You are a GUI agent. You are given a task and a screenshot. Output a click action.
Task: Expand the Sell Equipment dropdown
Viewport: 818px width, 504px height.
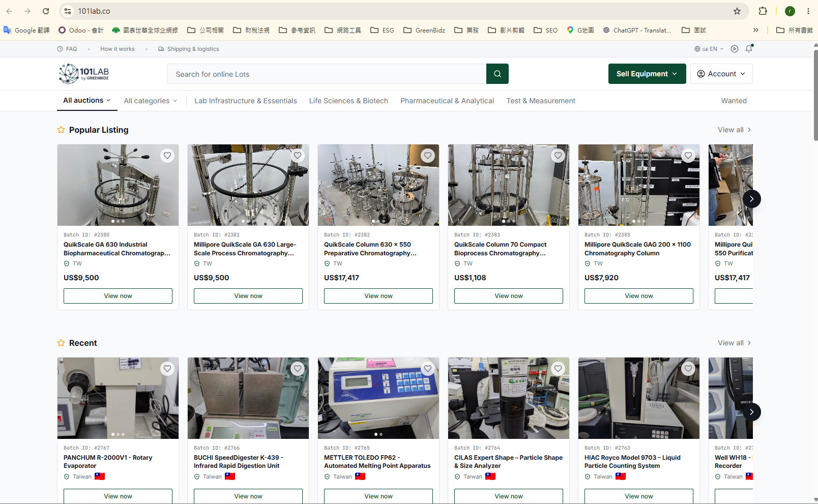647,74
